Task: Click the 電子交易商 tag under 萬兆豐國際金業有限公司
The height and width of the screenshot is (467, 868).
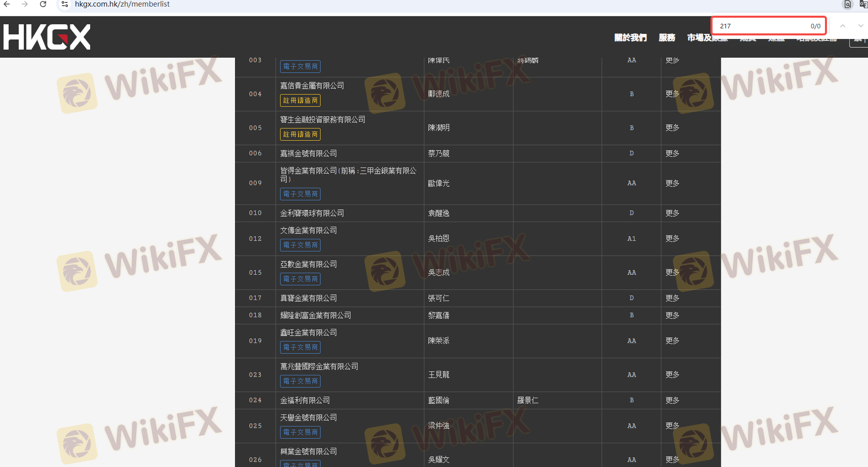Action: coord(300,381)
